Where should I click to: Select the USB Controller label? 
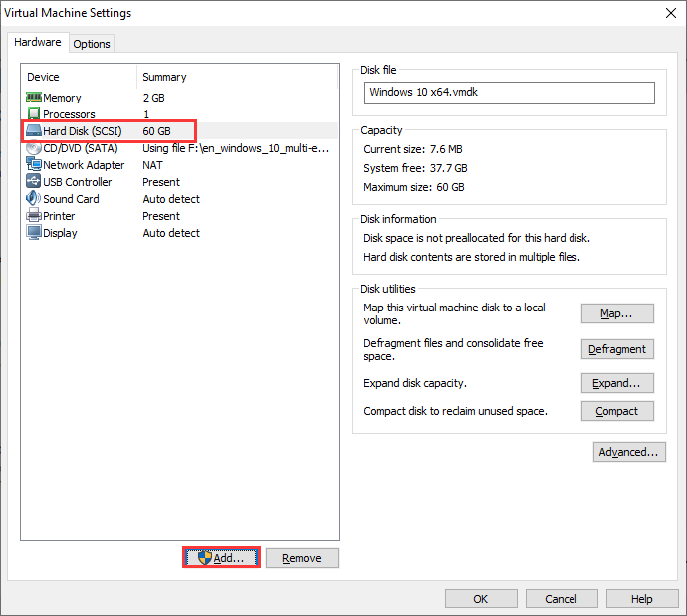tap(77, 182)
